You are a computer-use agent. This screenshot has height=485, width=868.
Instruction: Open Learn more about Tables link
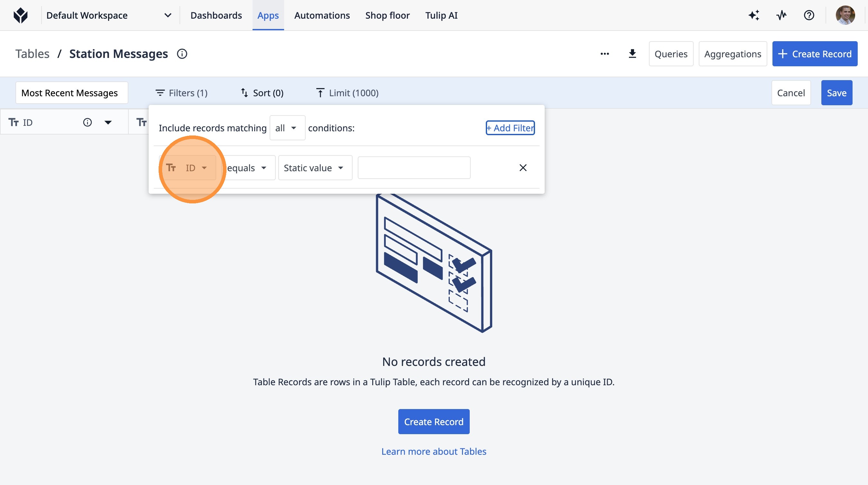tap(434, 451)
